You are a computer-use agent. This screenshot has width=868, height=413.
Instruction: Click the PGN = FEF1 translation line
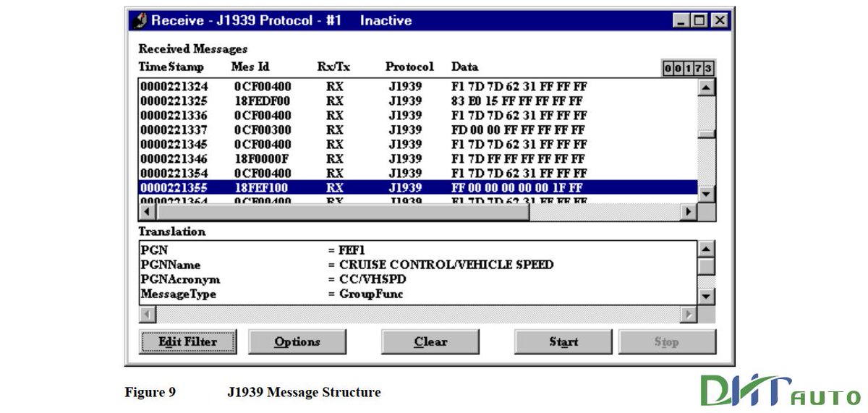click(x=418, y=250)
